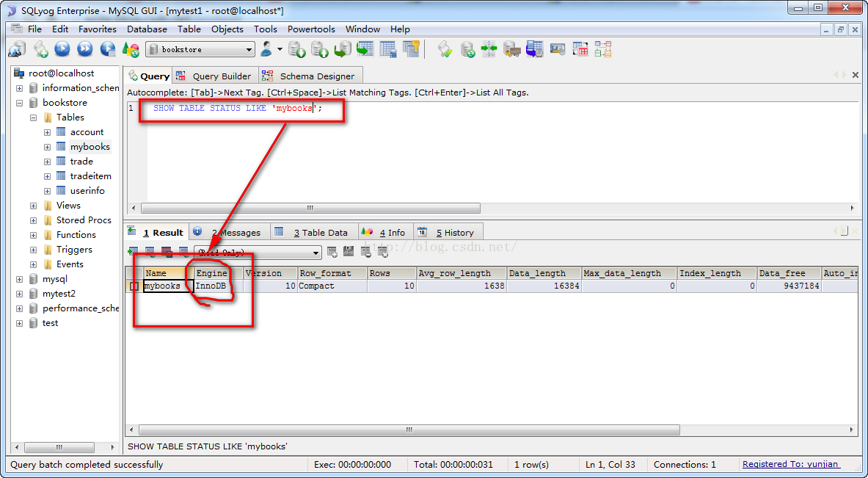The image size is (868, 478).
Task: Click the query editor horizontal scrollbar
Action: [x=310, y=209]
